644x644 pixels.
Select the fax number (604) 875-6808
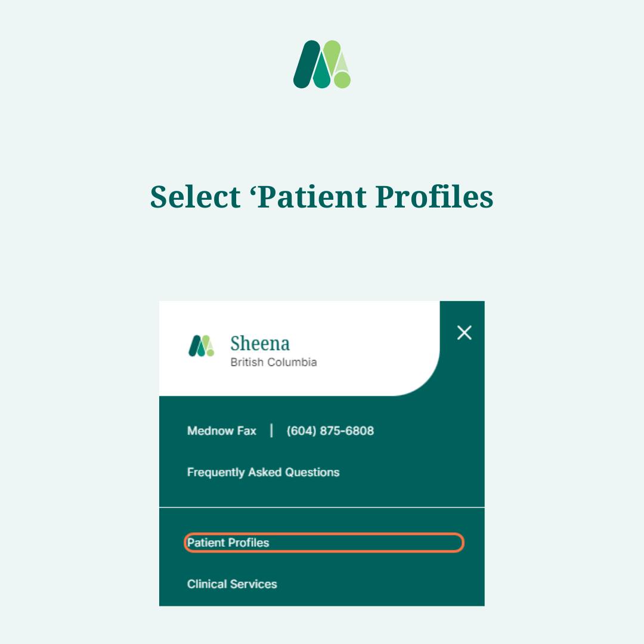tap(330, 431)
